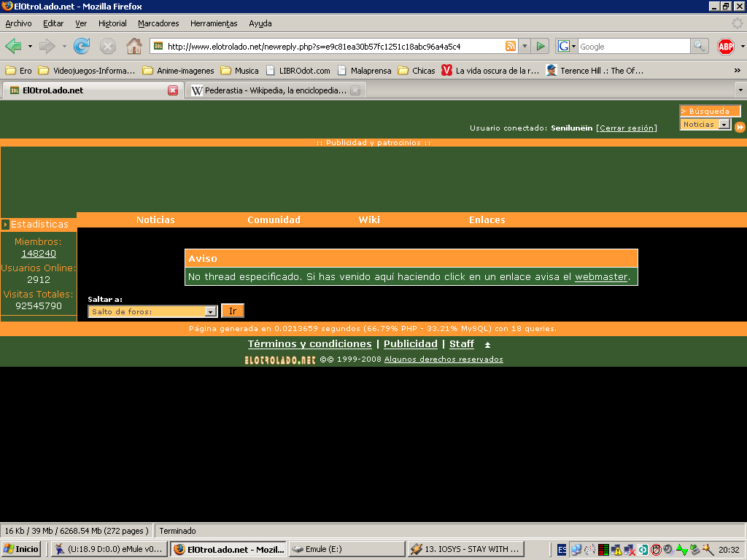Click the URL address field
Viewport: 747px width, 560px height.
coord(333,46)
